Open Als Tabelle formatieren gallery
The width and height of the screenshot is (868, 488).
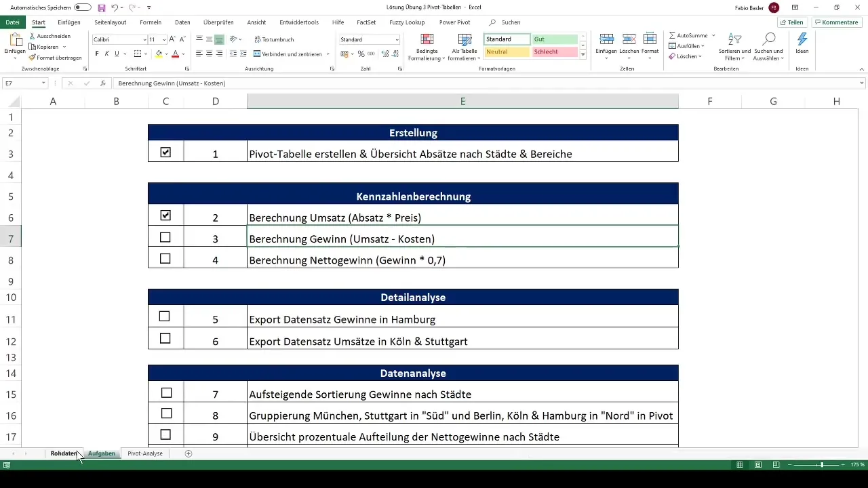pyautogui.click(x=464, y=46)
